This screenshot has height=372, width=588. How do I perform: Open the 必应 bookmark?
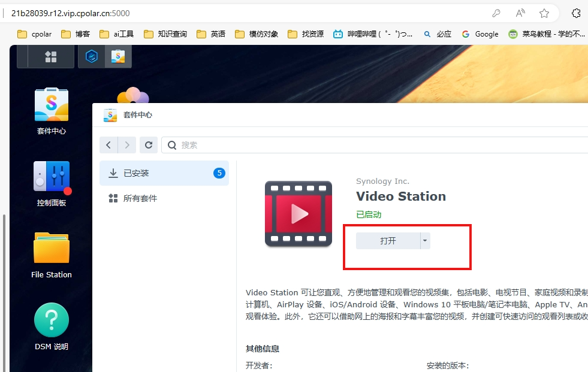(x=437, y=34)
